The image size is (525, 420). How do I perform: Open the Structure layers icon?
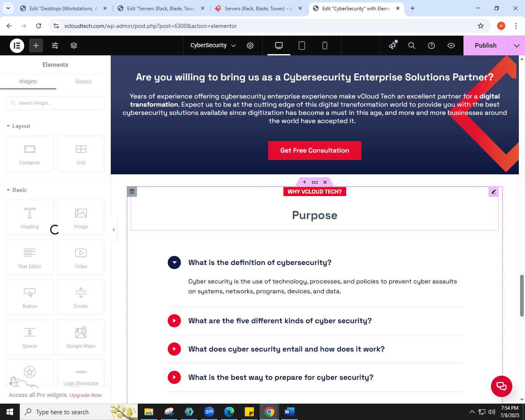[x=74, y=46]
